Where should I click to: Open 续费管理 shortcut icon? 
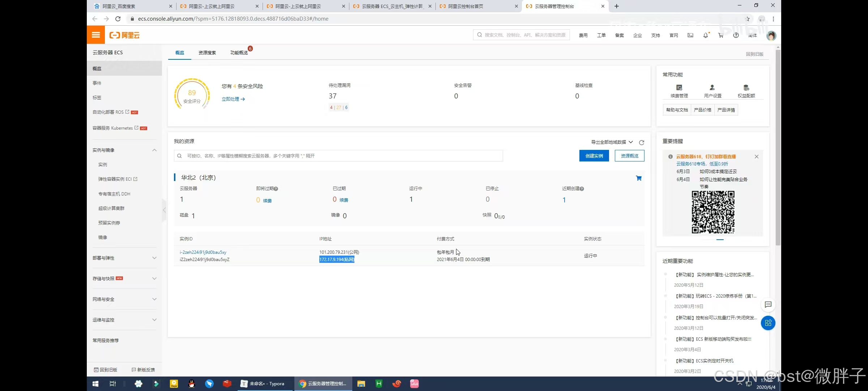(x=679, y=88)
